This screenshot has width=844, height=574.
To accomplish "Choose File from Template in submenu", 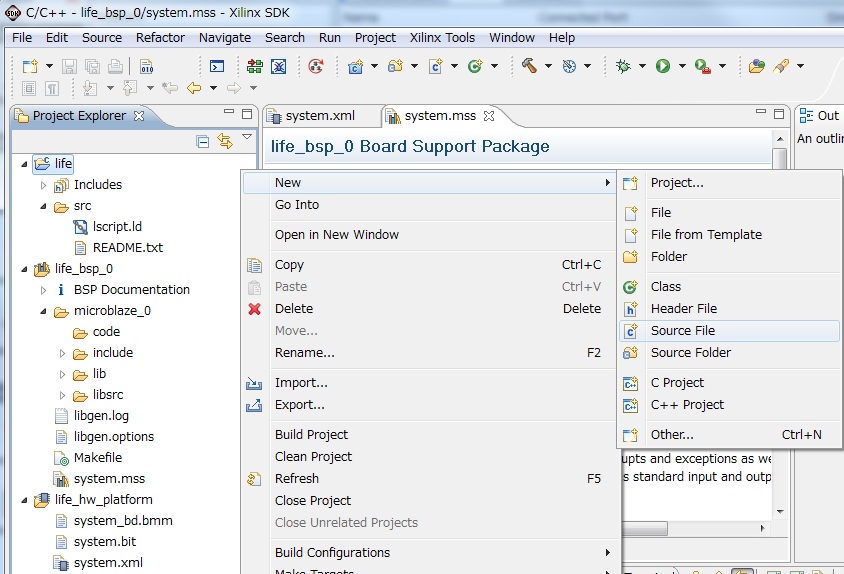I will click(x=729, y=235).
